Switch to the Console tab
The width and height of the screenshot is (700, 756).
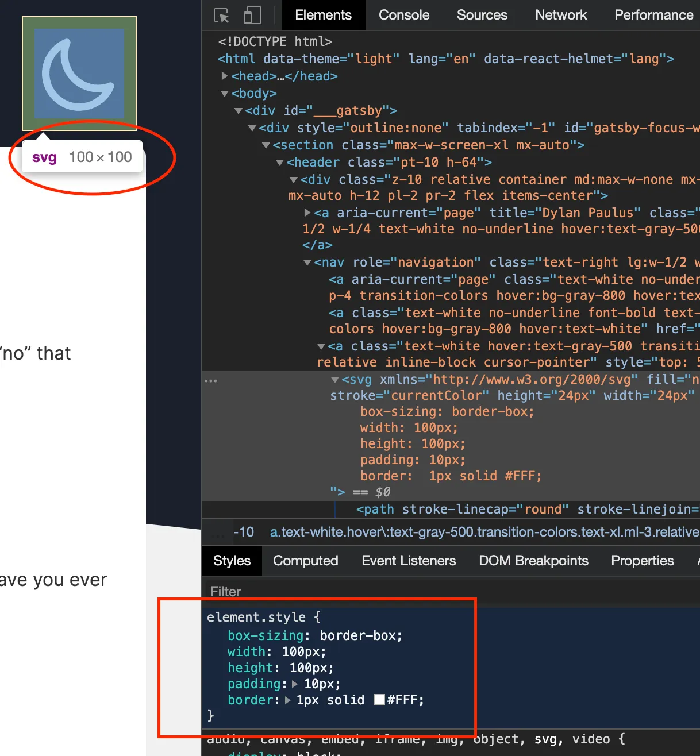click(x=403, y=15)
